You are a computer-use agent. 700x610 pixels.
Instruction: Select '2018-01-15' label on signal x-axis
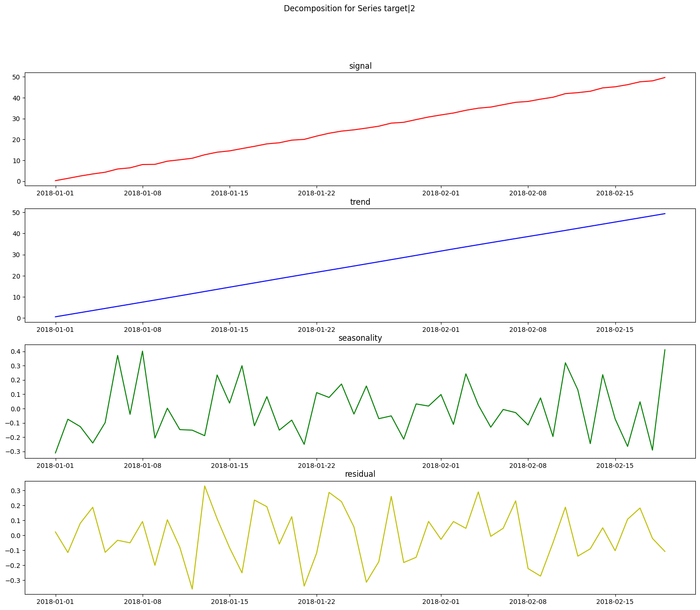click(x=230, y=193)
